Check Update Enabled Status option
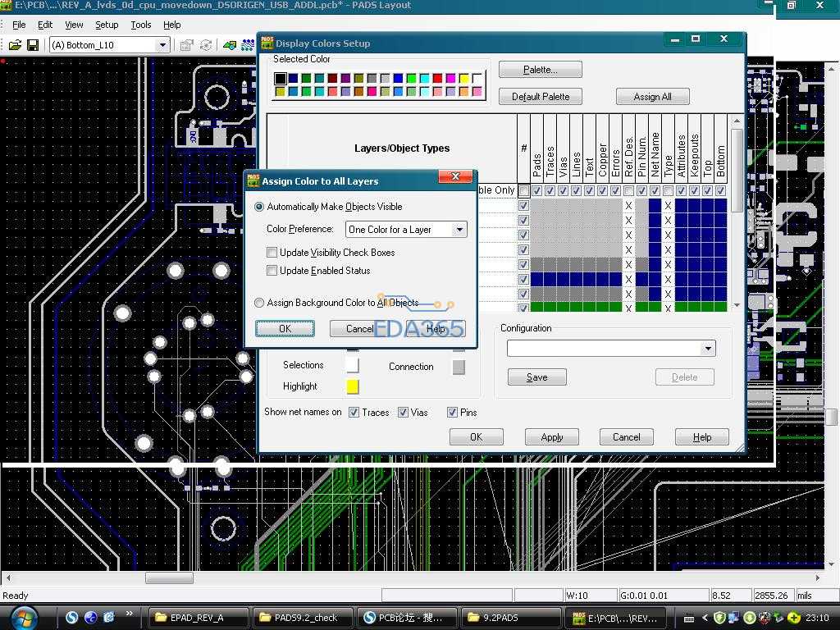Image resolution: width=840 pixels, height=630 pixels. tap(272, 271)
